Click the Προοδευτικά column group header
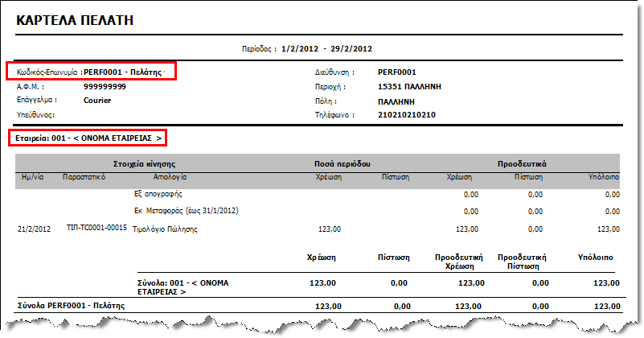 pos(522,164)
